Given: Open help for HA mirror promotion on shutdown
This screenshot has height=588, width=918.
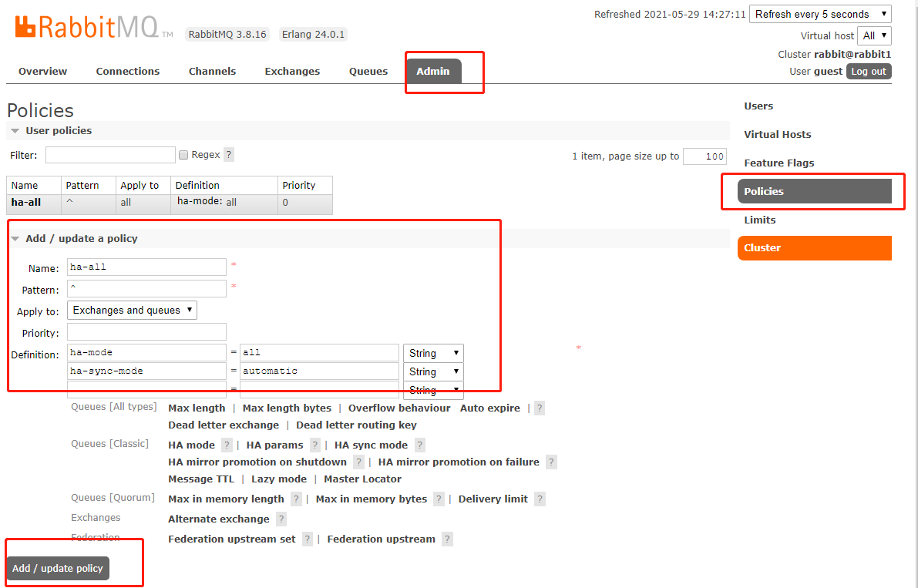Looking at the screenshot, I should tap(358, 462).
